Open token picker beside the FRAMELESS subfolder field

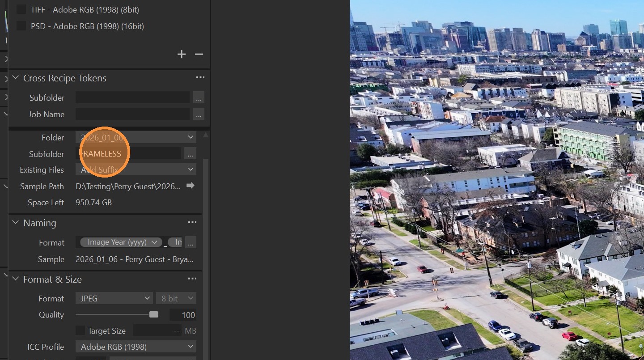tap(191, 154)
